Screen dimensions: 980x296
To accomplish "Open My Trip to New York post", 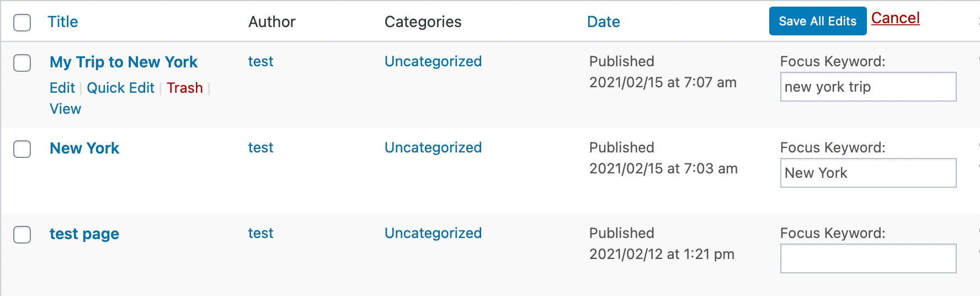I will pyautogui.click(x=124, y=62).
